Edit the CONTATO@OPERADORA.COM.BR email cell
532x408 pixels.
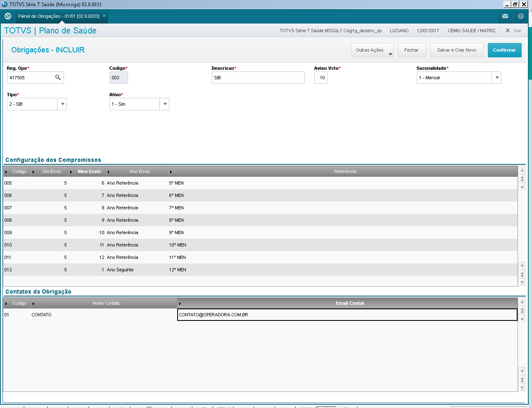[x=347, y=315]
